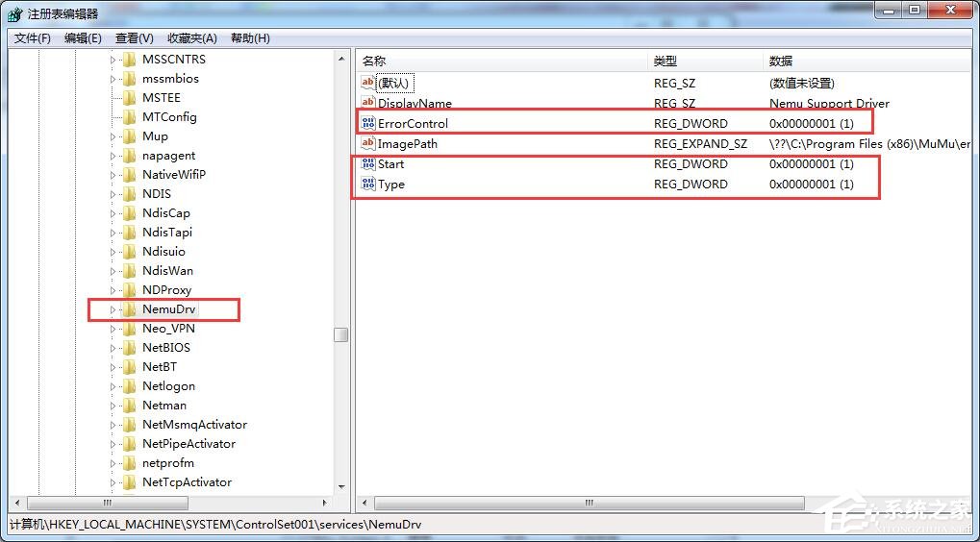The width and height of the screenshot is (980, 542).
Task: Expand the Mup tree node
Action: [113, 136]
